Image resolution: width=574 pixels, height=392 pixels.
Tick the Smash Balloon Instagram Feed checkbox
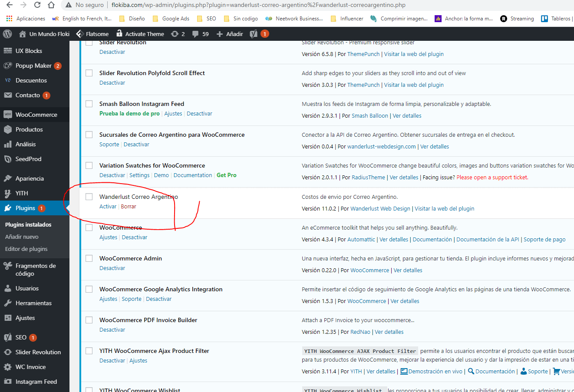[89, 104]
